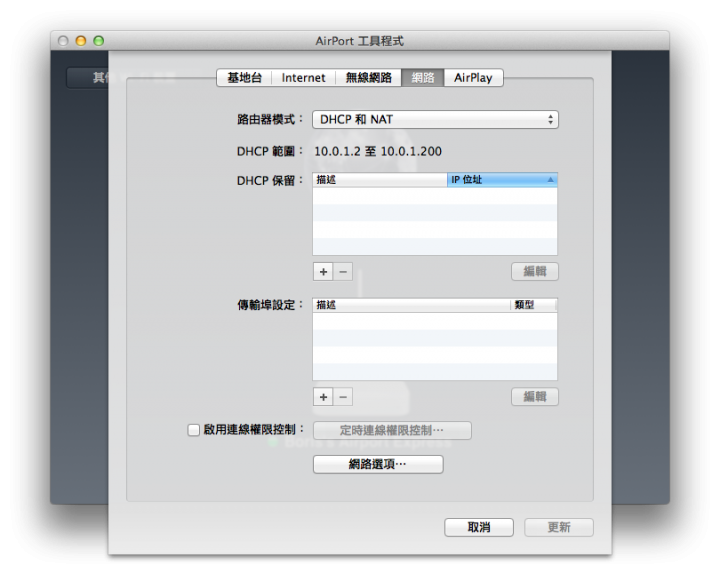This screenshot has width=720, height=574.
Task: Open the Internet tab
Action: pos(304,78)
